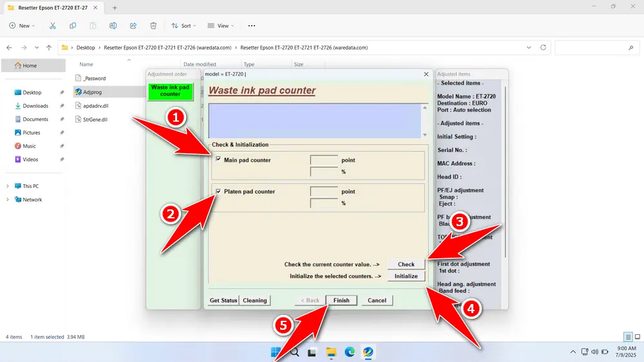Open Windows Start menu
The image size is (644, 362).
pyautogui.click(x=276, y=352)
